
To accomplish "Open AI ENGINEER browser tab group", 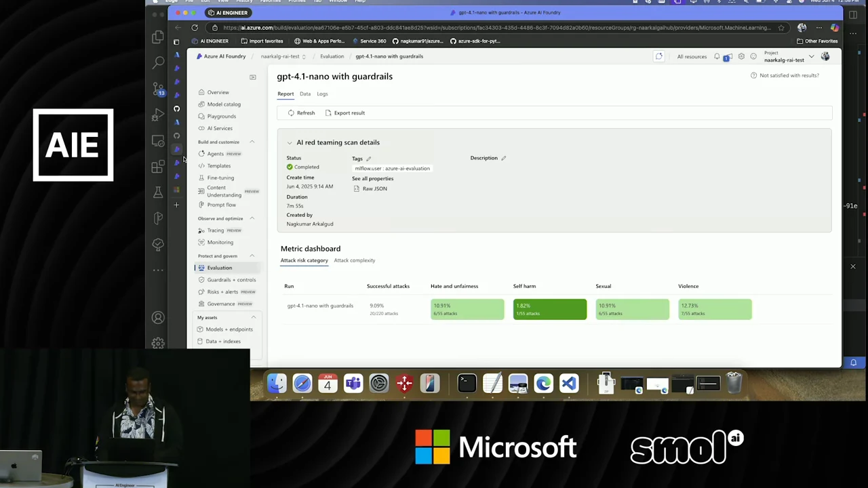I will point(227,13).
